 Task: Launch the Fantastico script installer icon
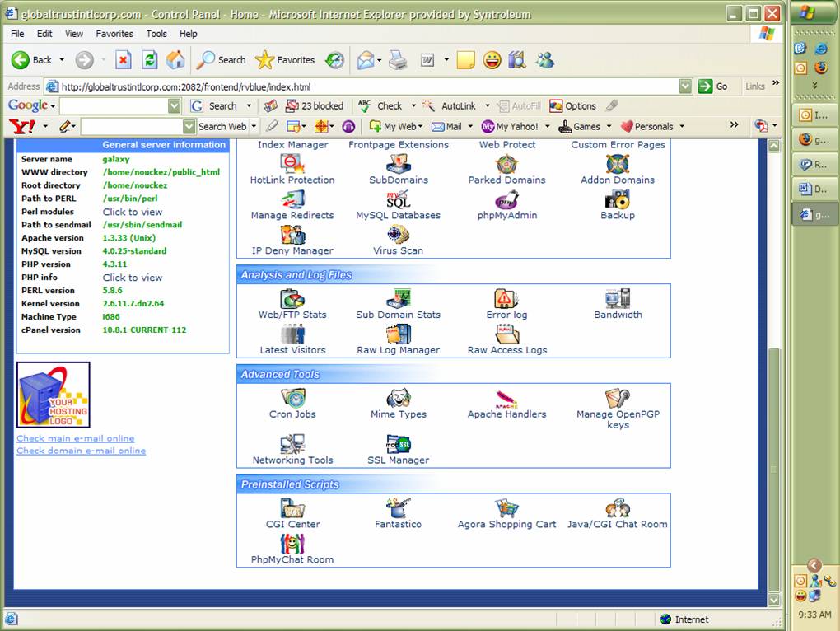point(399,509)
